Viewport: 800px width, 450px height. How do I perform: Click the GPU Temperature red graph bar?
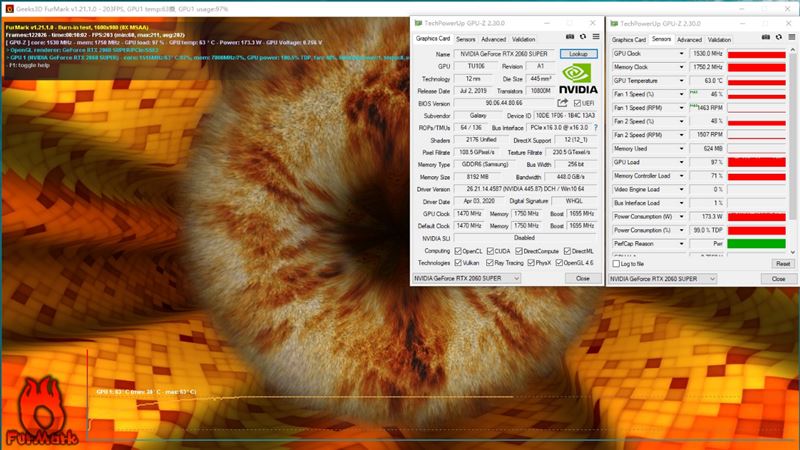(757, 81)
